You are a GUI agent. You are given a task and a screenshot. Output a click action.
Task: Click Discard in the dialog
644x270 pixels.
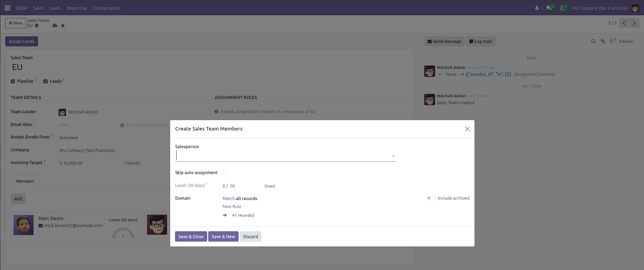coord(250,236)
